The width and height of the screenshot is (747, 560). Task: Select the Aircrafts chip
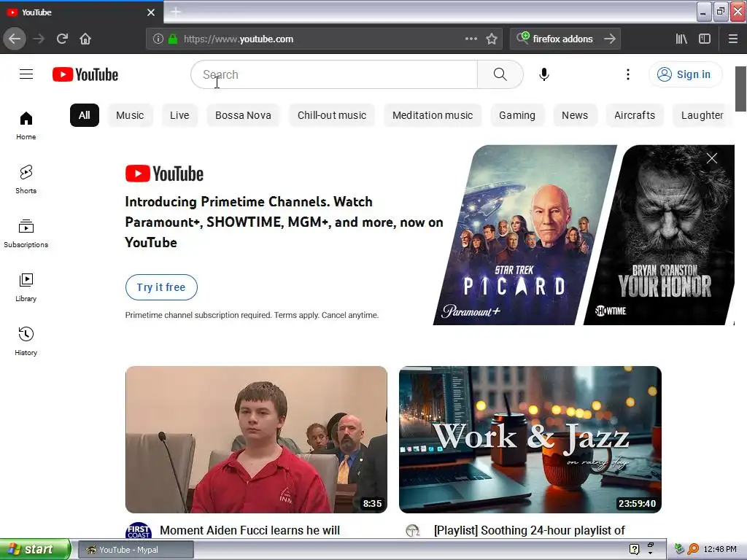[x=635, y=115]
